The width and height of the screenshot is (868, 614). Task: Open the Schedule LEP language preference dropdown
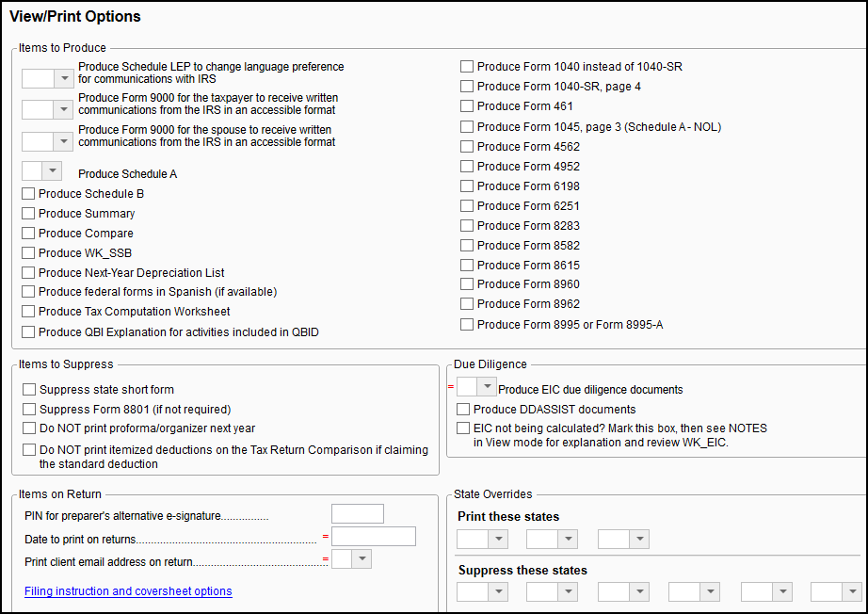(x=64, y=78)
